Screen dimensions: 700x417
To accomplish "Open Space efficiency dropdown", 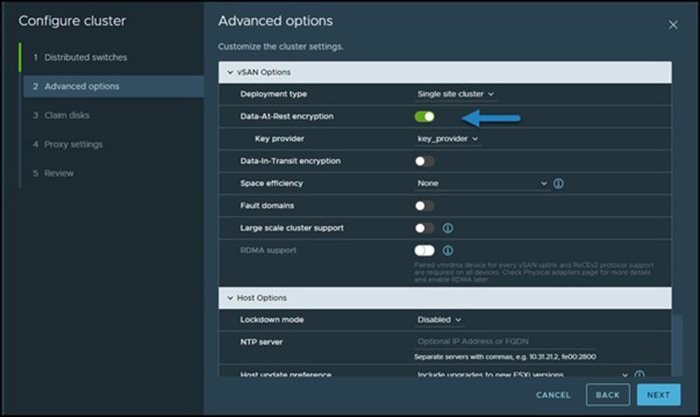I will [482, 184].
